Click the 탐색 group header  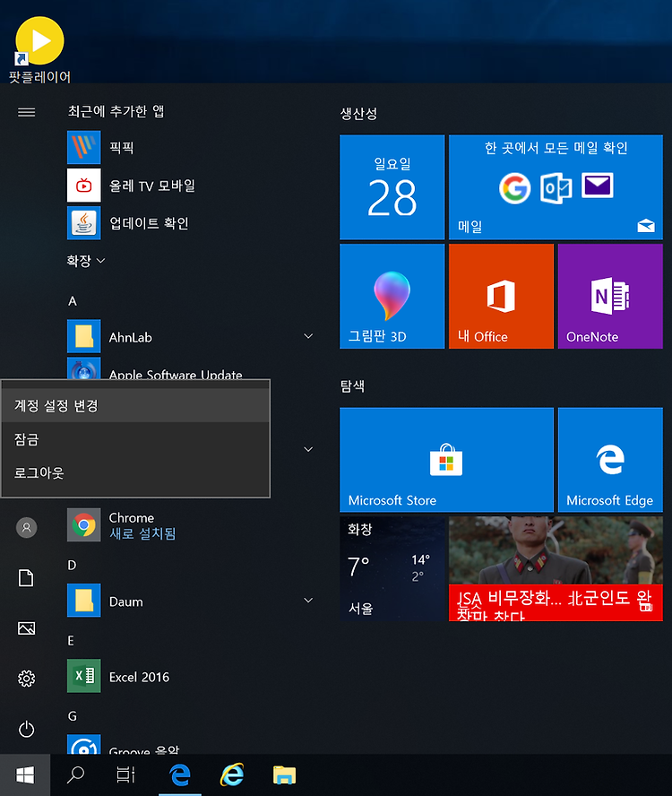click(x=352, y=385)
